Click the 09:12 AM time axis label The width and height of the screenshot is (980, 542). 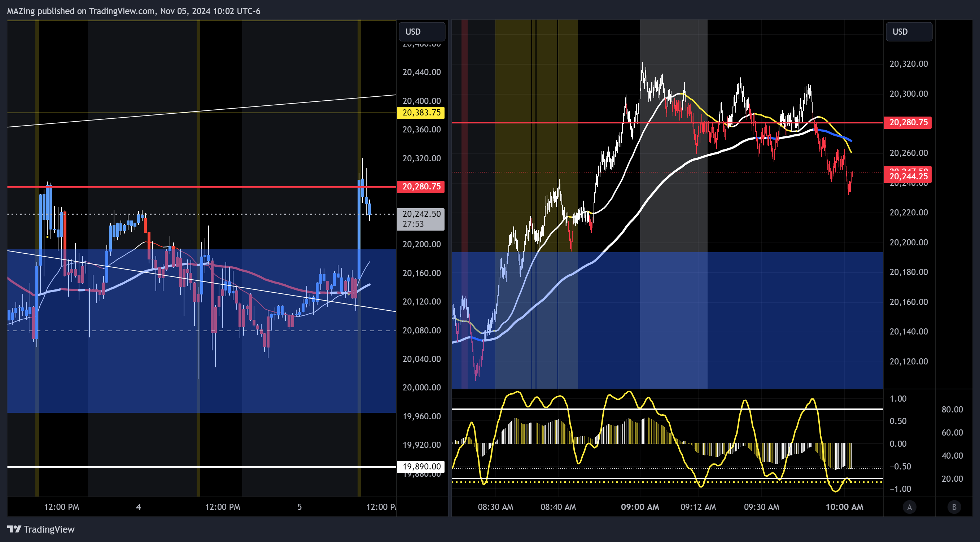(698, 507)
